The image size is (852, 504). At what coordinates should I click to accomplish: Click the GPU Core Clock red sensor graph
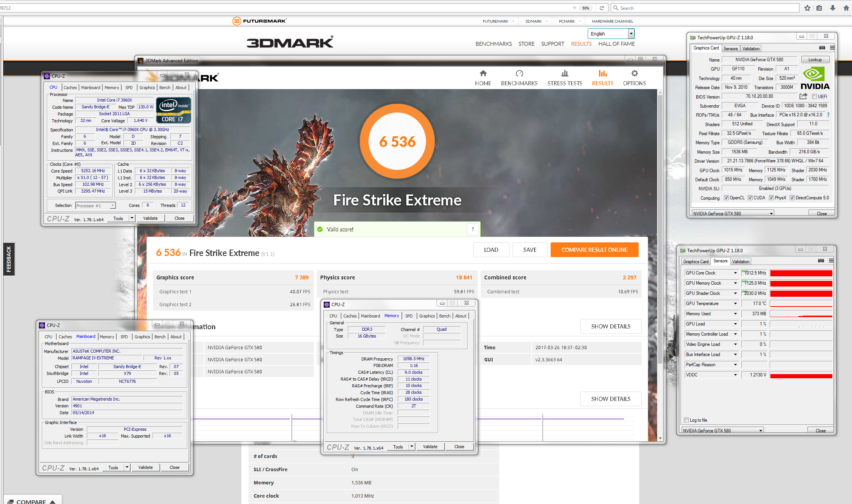click(801, 273)
